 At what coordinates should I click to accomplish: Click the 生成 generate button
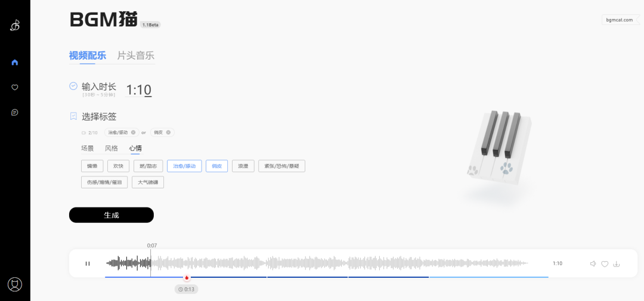[x=112, y=215]
